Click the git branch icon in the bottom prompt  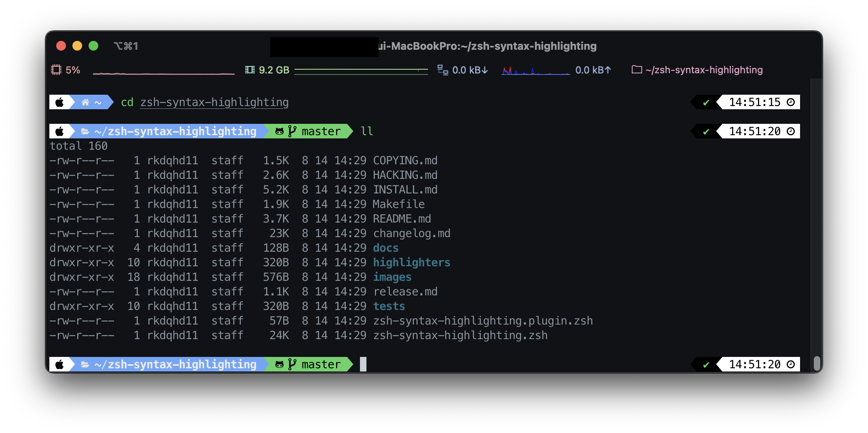[292, 364]
